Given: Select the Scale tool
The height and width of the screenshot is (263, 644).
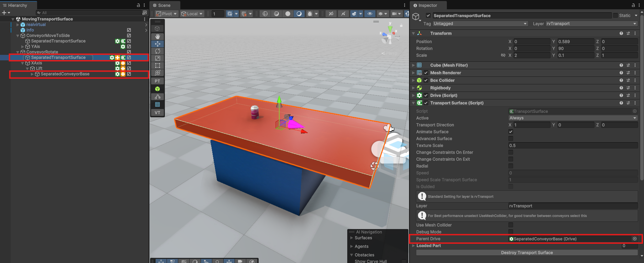Looking at the screenshot, I should [157, 58].
